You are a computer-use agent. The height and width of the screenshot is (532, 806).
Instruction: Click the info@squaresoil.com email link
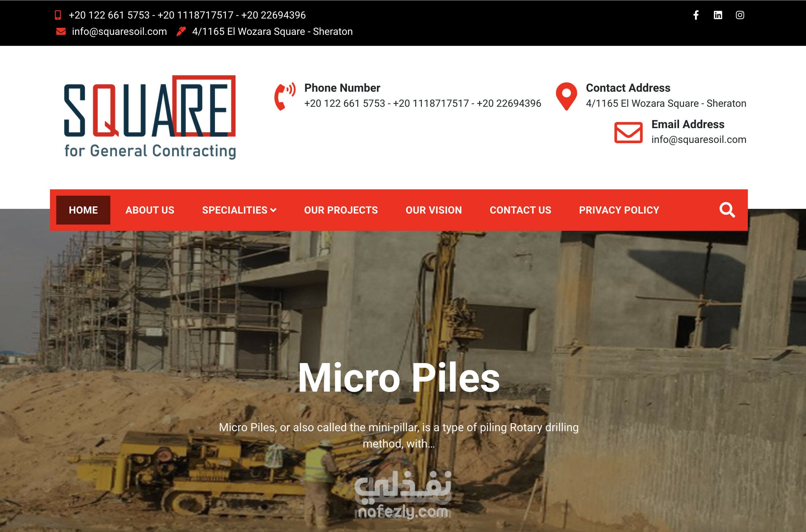[x=119, y=31]
